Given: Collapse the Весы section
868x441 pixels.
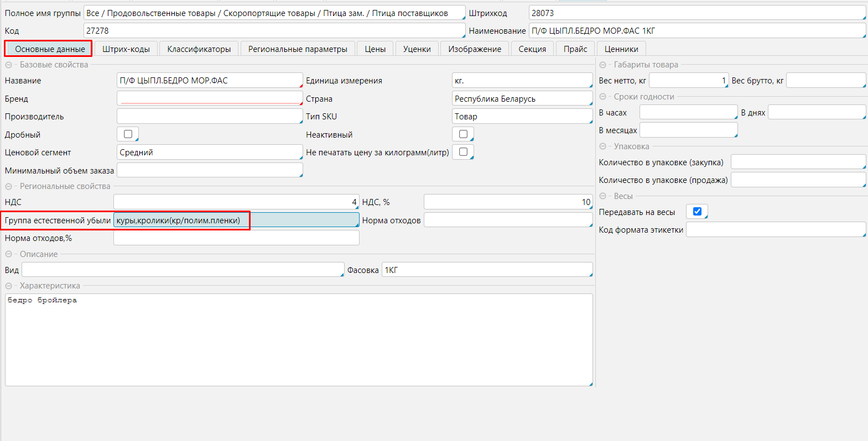Looking at the screenshot, I should (x=603, y=197).
